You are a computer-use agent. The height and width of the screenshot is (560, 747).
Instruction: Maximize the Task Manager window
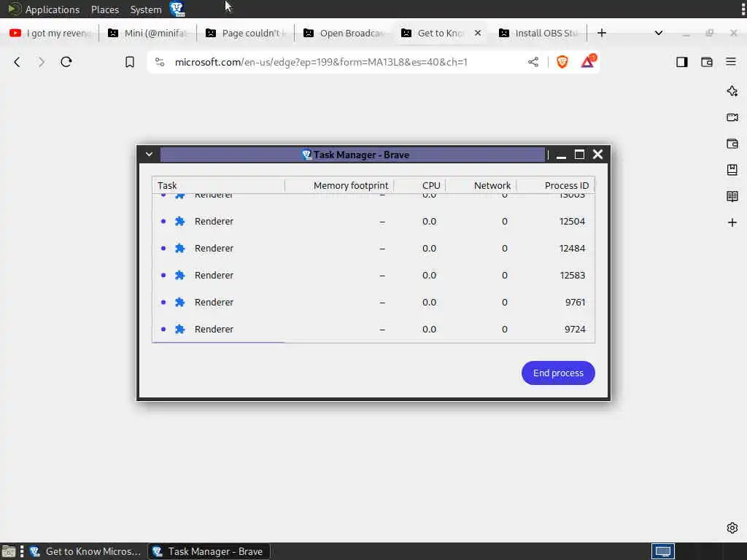[x=579, y=155]
